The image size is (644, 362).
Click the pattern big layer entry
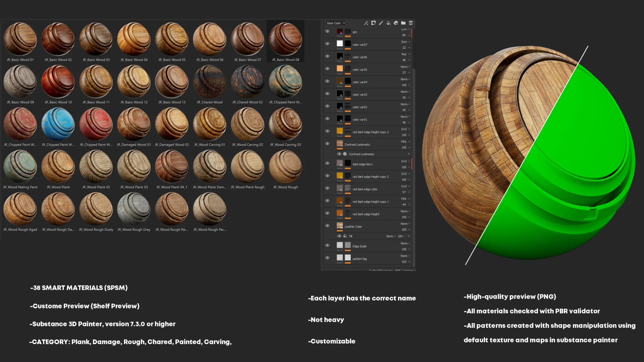(x=360, y=259)
